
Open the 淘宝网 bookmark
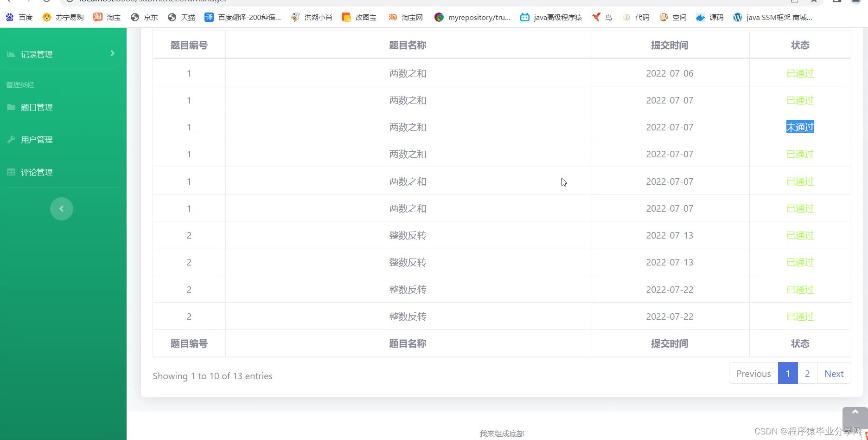tap(406, 17)
